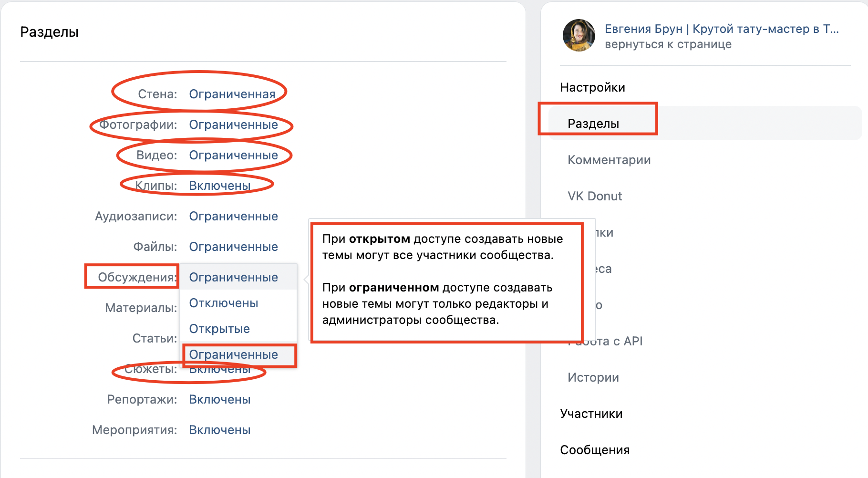Open Истории in the settings sidebar
The image size is (868, 478).
pyautogui.click(x=593, y=377)
